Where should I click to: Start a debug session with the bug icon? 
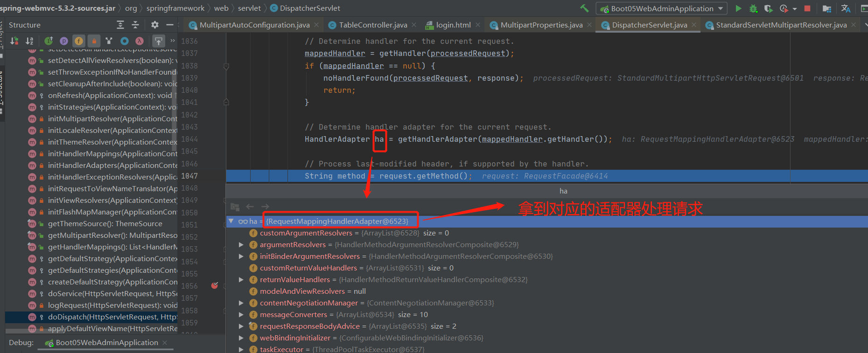click(x=753, y=8)
